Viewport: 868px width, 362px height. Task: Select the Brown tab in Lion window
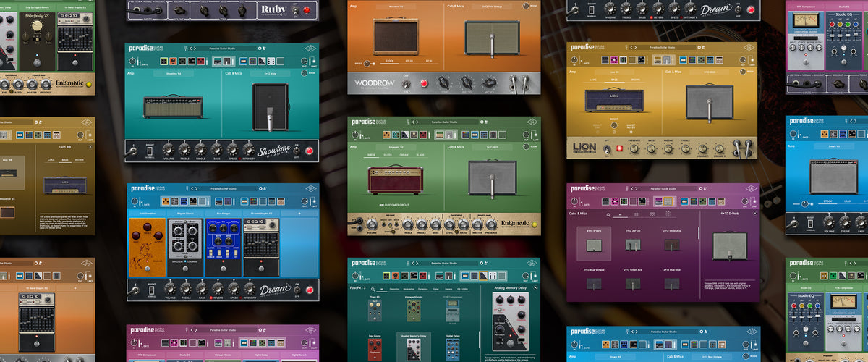pyautogui.click(x=636, y=80)
